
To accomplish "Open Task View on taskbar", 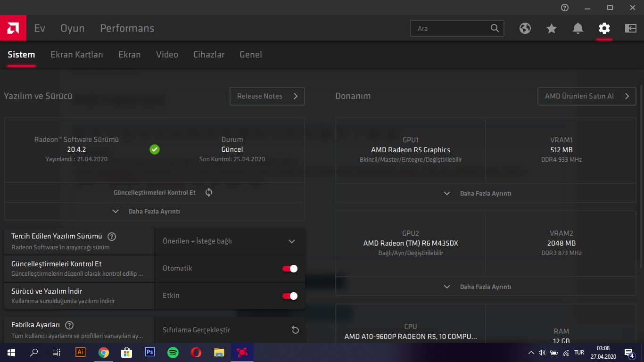I will (57, 352).
